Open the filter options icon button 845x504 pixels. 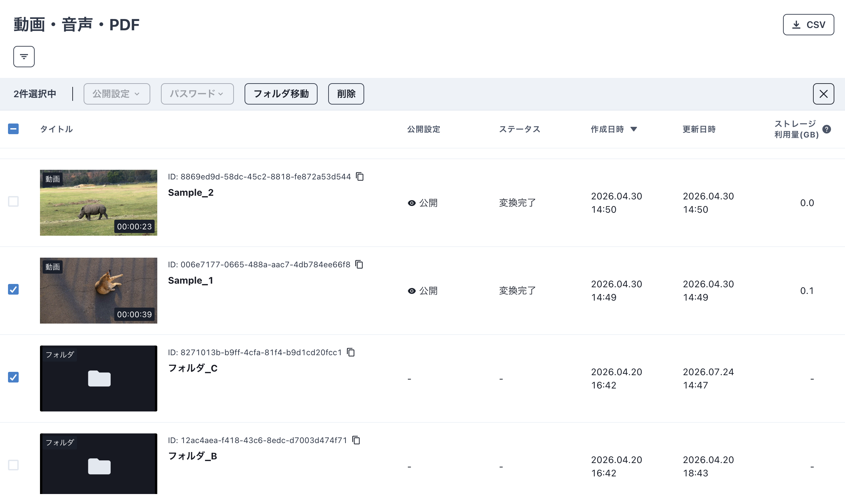click(24, 56)
